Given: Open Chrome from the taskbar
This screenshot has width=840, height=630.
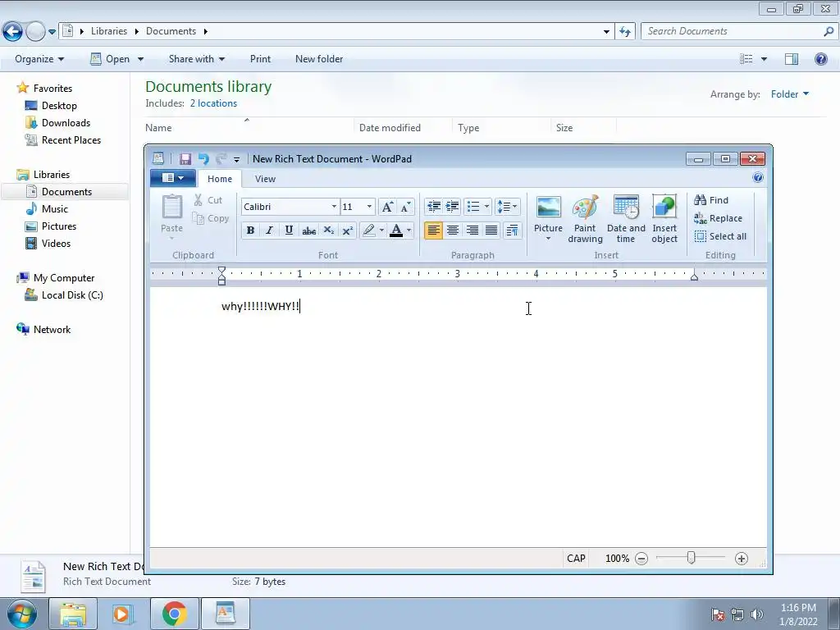Looking at the screenshot, I should [x=175, y=614].
